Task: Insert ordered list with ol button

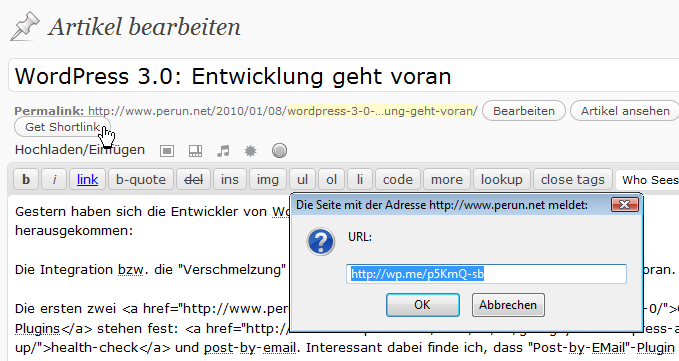Action: (x=331, y=179)
